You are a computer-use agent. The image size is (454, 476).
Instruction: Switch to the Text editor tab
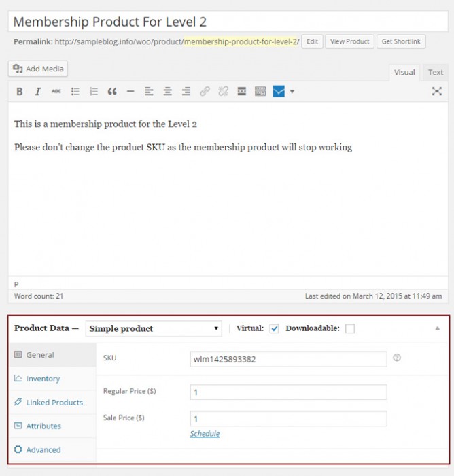pyautogui.click(x=436, y=72)
